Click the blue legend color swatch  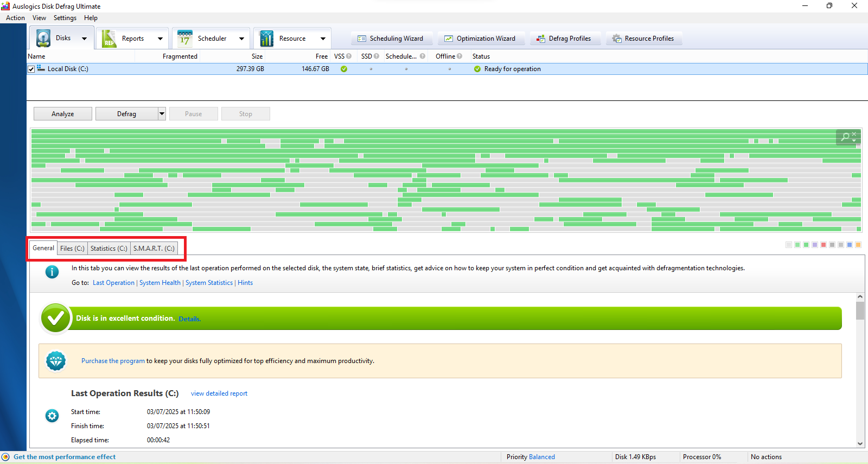pos(850,245)
